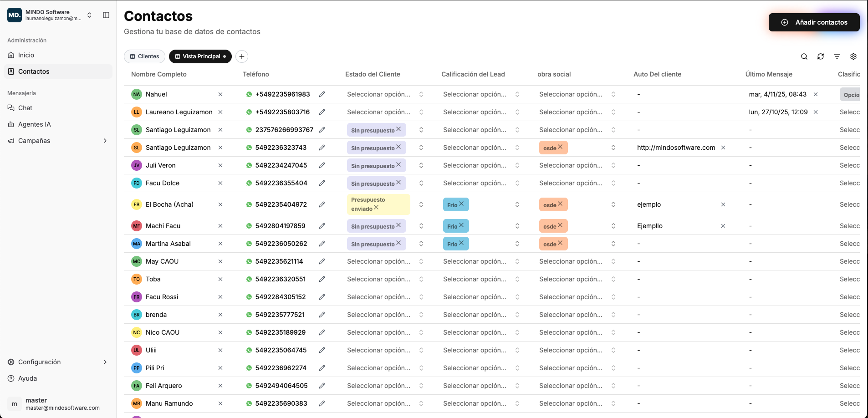Refresh the contacts list
This screenshot has width=868, height=418.
tap(820, 56)
